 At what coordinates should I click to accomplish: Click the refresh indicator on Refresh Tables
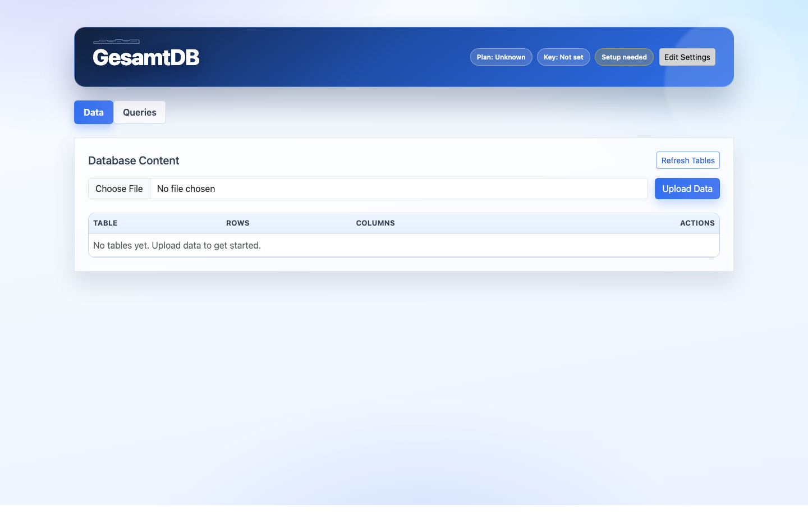[x=688, y=160]
